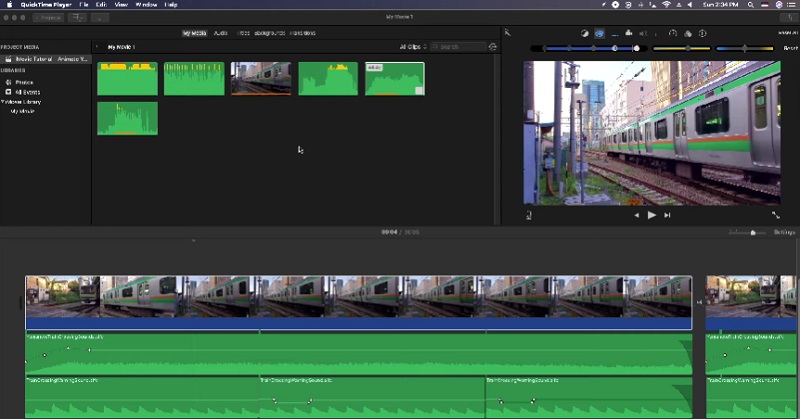Open the Edit menu

pyautogui.click(x=101, y=5)
